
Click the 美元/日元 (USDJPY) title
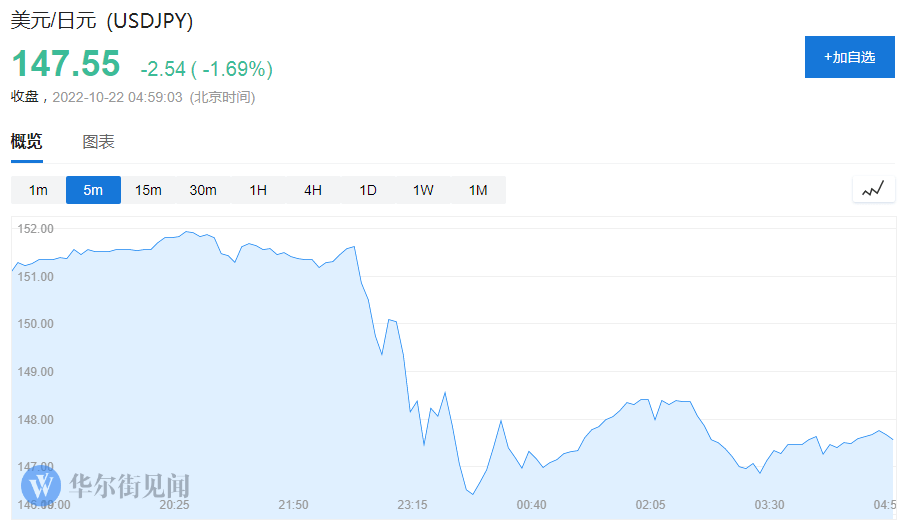102,21
